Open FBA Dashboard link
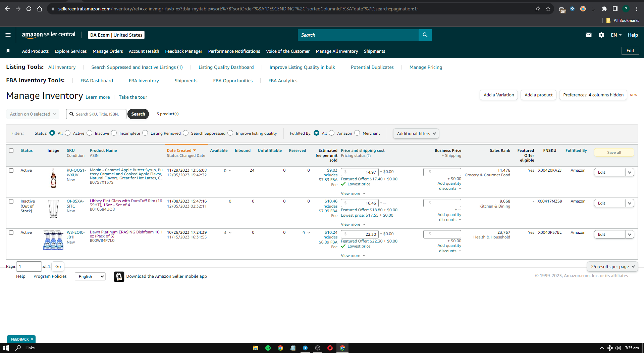 point(97,81)
